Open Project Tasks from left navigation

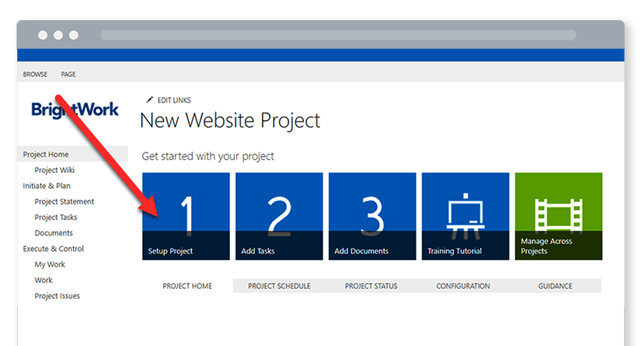coord(56,217)
